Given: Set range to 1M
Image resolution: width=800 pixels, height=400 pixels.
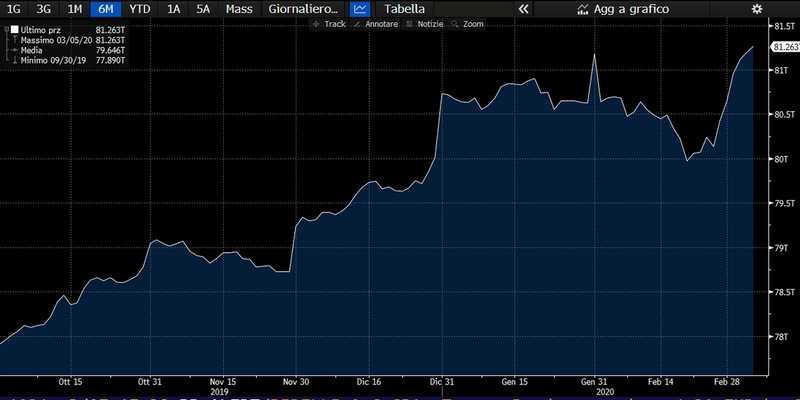Looking at the screenshot, I should coord(74,9).
